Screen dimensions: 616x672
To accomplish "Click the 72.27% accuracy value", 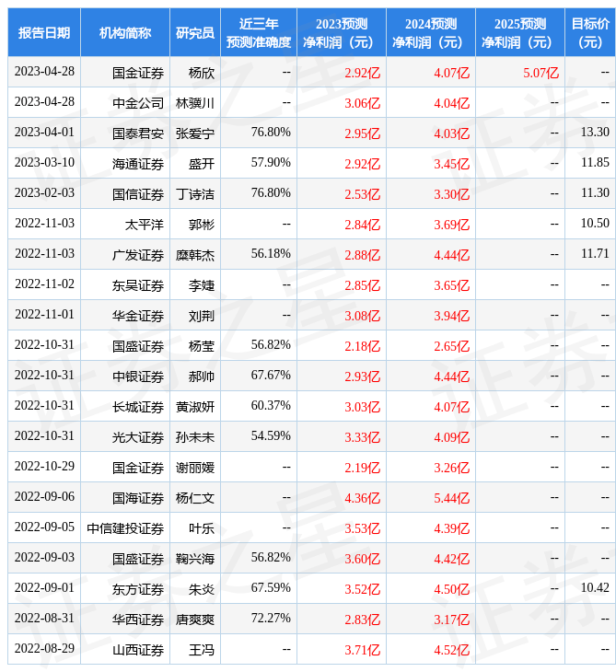I will [271, 619].
